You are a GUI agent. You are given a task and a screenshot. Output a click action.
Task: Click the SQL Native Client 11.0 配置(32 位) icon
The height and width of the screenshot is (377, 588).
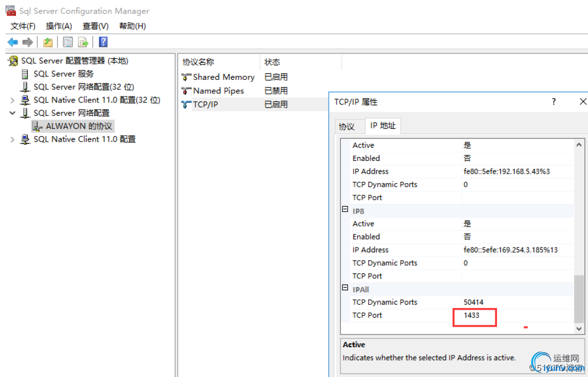point(25,100)
